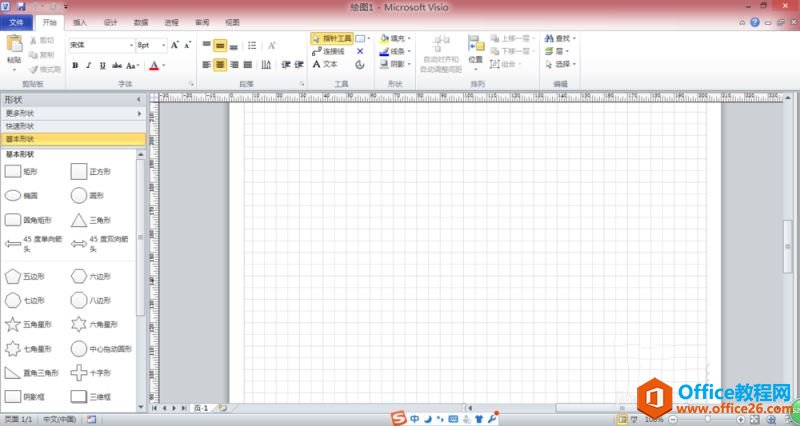Open the File (文件) tab
Image resolution: width=800 pixels, height=426 pixels.
click(16, 22)
